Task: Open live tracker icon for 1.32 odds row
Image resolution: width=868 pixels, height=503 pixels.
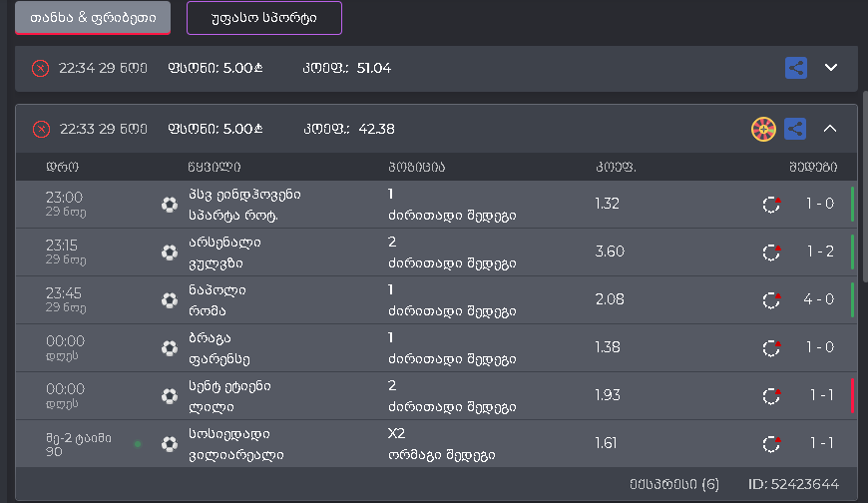Action: (770, 205)
